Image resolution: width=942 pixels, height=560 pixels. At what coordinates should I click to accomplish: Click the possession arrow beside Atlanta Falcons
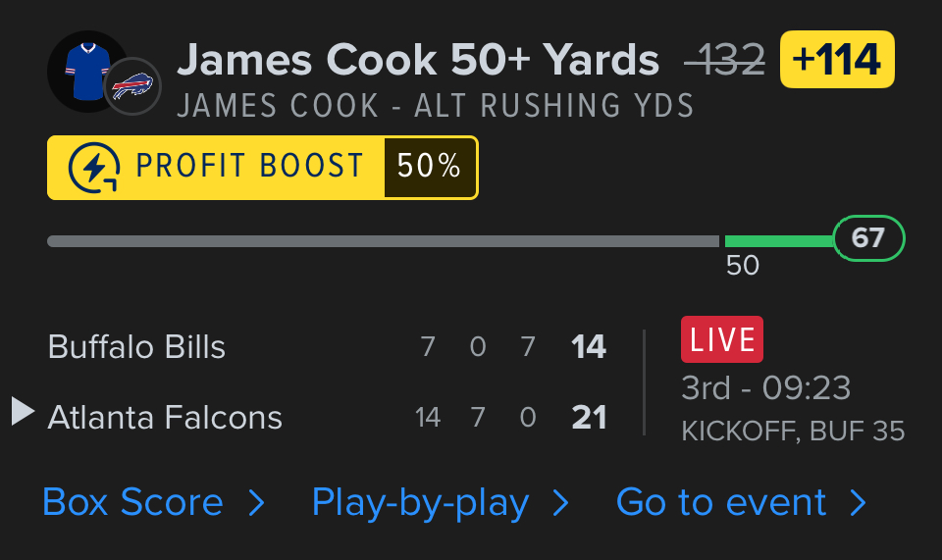point(23,412)
